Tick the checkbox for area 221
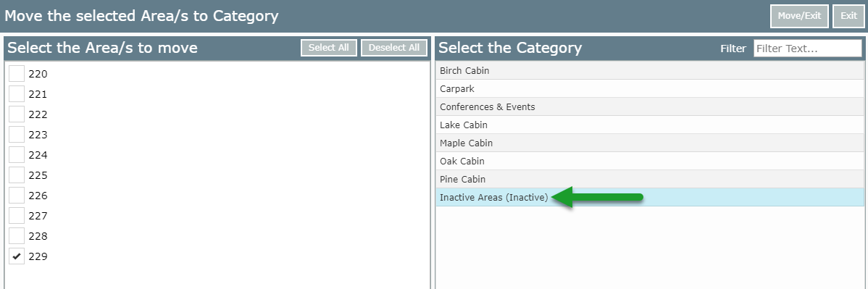Viewport: 868px width, 289px height. [x=17, y=94]
